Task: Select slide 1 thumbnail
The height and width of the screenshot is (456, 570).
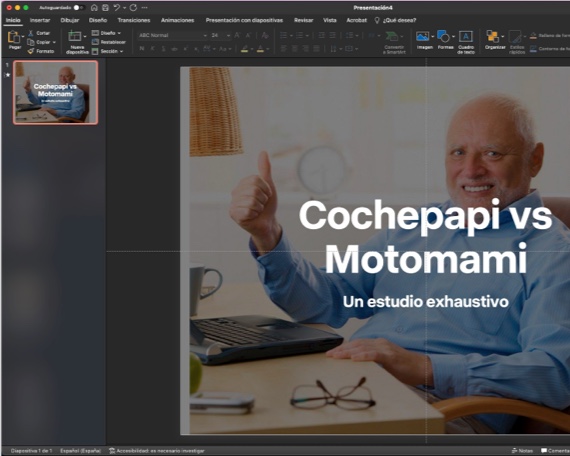Action: (x=56, y=92)
